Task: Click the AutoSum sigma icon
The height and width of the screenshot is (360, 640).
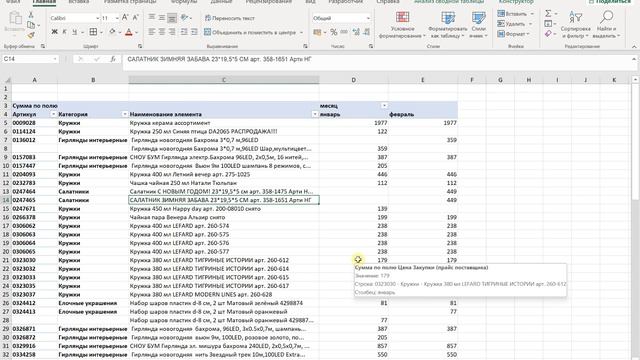Action: (548, 14)
